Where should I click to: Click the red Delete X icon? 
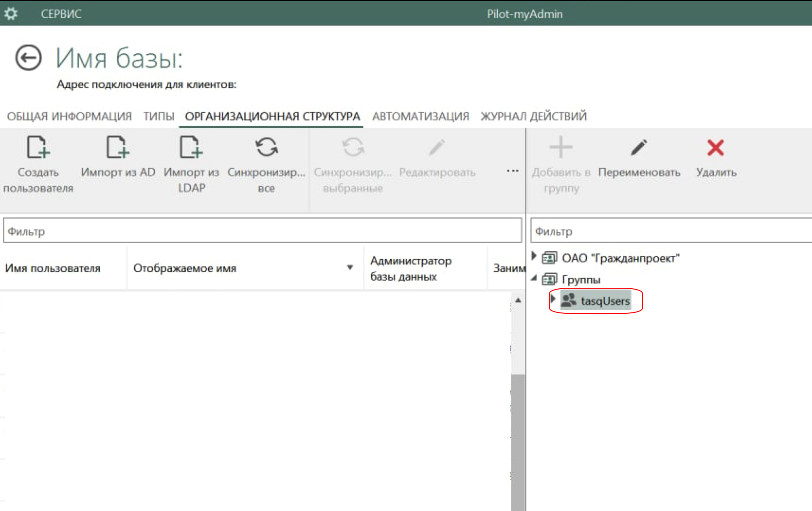pos(715,148)
